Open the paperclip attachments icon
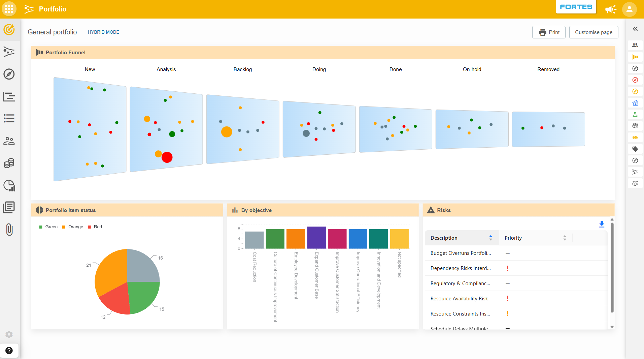 (9, 230)
